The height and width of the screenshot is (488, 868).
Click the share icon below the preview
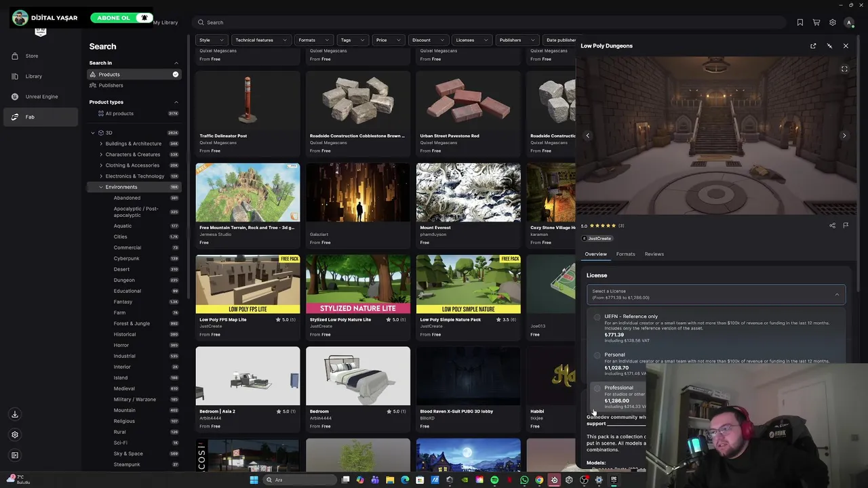pos(832,226)
